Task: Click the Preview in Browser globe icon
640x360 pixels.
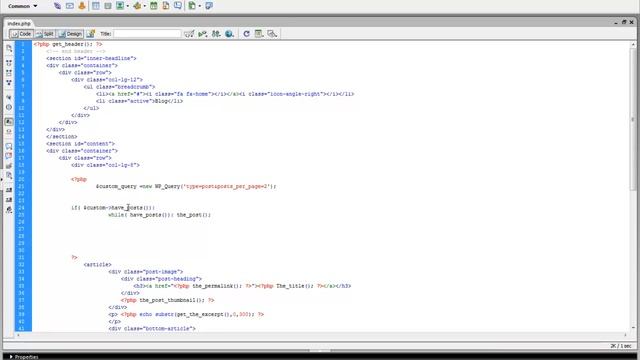Action: 229,34
